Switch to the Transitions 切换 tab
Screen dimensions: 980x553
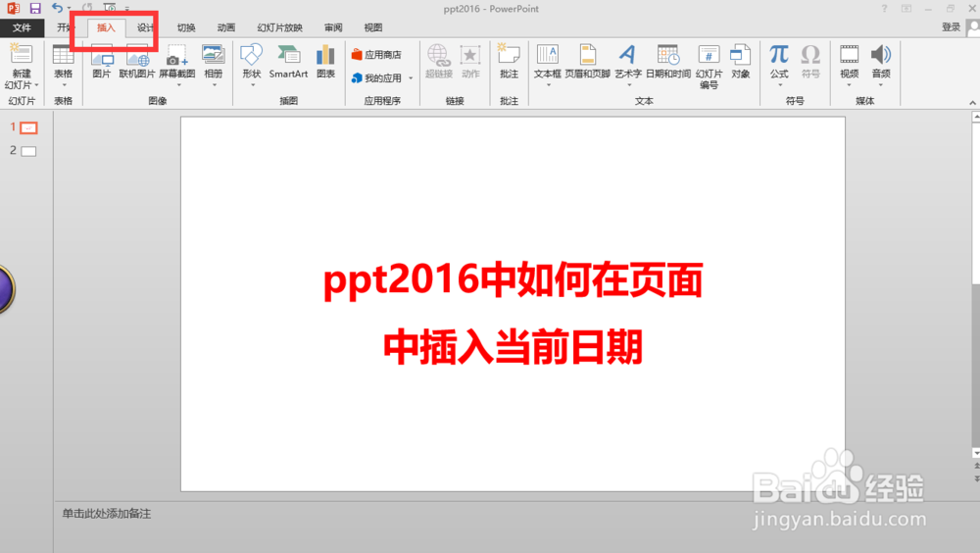pos(186,27)
